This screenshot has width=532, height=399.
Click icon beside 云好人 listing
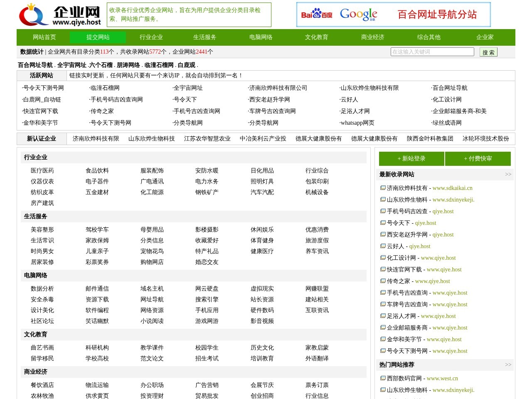[x=383, y=246]
